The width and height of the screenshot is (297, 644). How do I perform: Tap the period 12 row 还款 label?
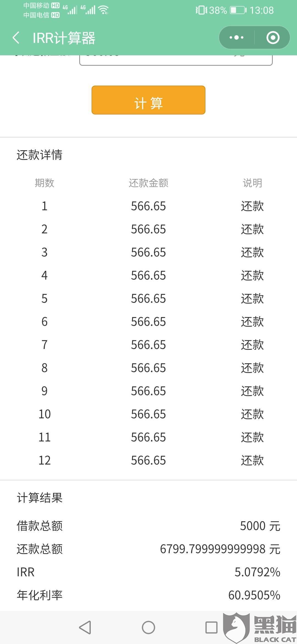(x=252, y=460)
